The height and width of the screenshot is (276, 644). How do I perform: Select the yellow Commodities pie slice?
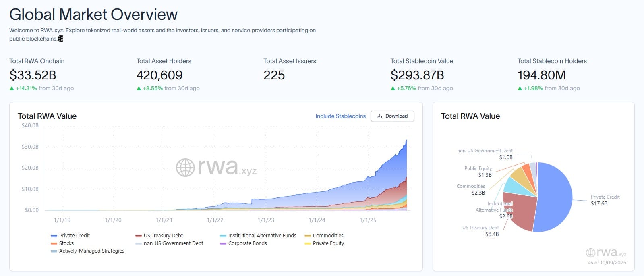(520, 176)
